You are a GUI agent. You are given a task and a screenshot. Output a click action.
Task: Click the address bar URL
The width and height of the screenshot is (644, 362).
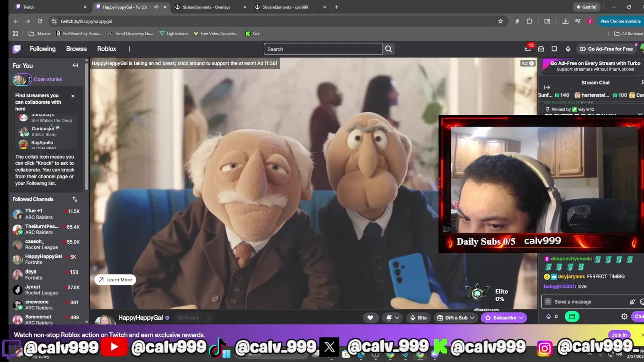(x=87, y=21)
